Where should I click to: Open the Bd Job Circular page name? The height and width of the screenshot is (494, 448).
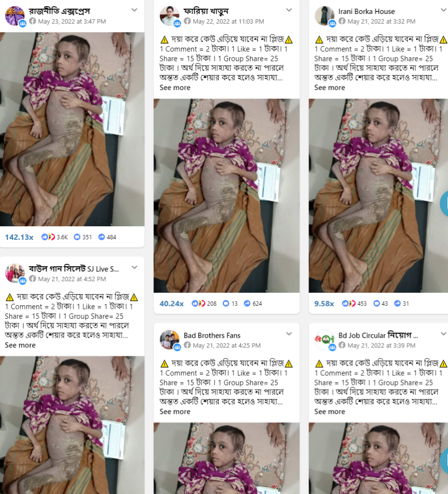378,335
